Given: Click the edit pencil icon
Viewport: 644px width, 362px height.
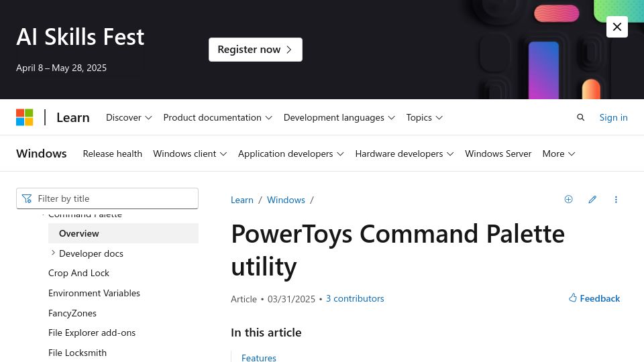Looking at the screenshot, I should tap(592, 200).
